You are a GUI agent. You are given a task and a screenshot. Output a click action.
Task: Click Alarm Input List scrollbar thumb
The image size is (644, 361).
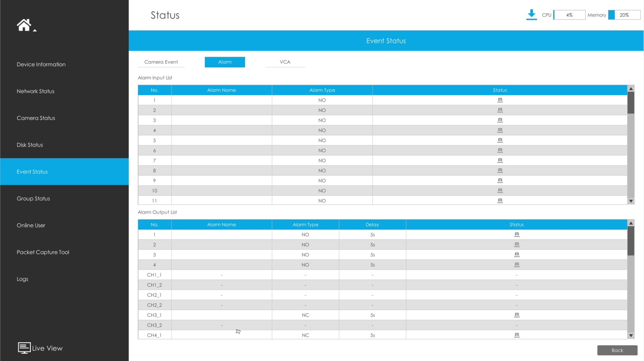pyautogui.click(x=631, y=102)
